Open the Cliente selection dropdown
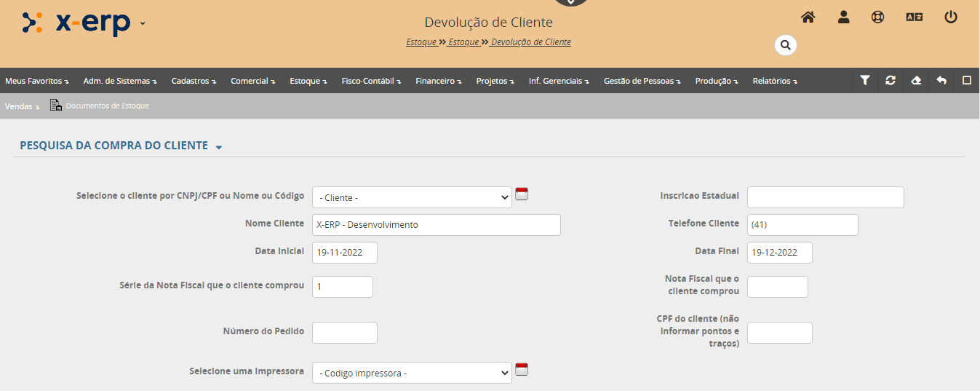The image size is (980, 391). click(412, 197)
